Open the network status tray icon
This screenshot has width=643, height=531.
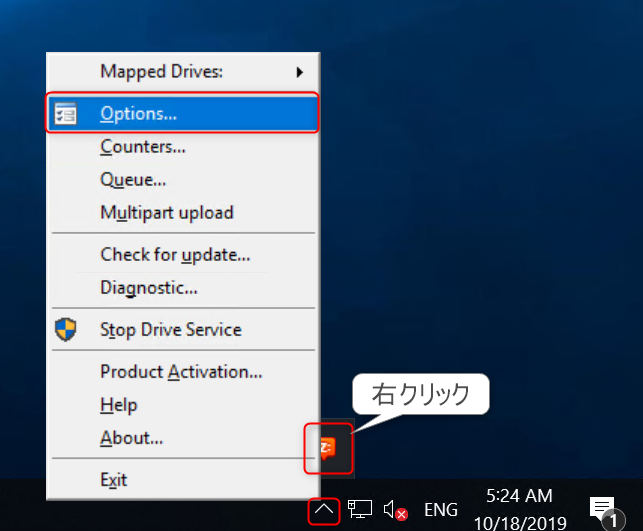360,509
